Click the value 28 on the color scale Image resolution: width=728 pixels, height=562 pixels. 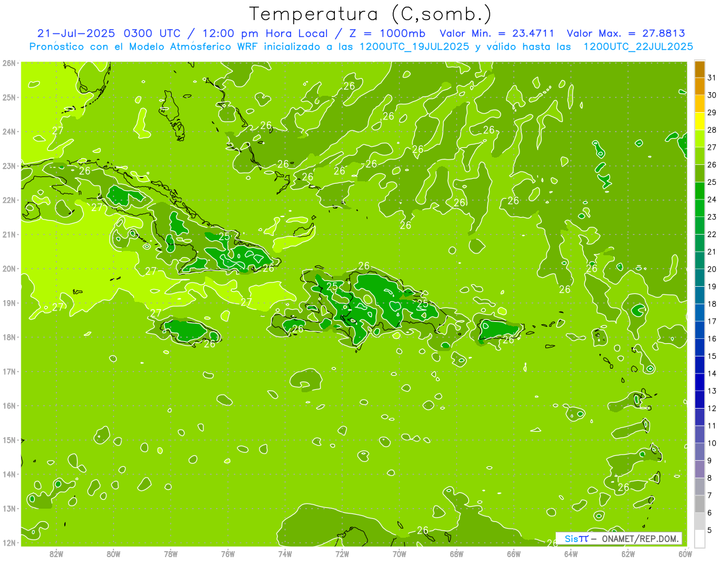(712, 130)
